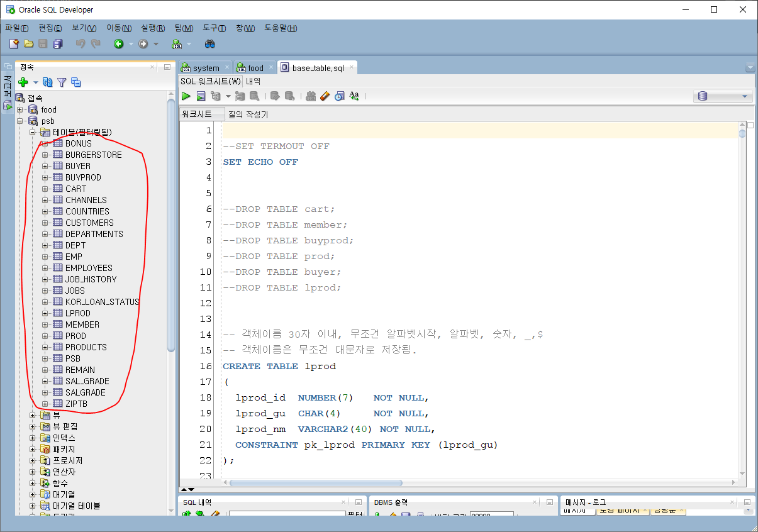The width and height of the screenshot is (758, 532).
Task: Switch to the 질의 작성기 tab
Action: [x=248, y=114]
